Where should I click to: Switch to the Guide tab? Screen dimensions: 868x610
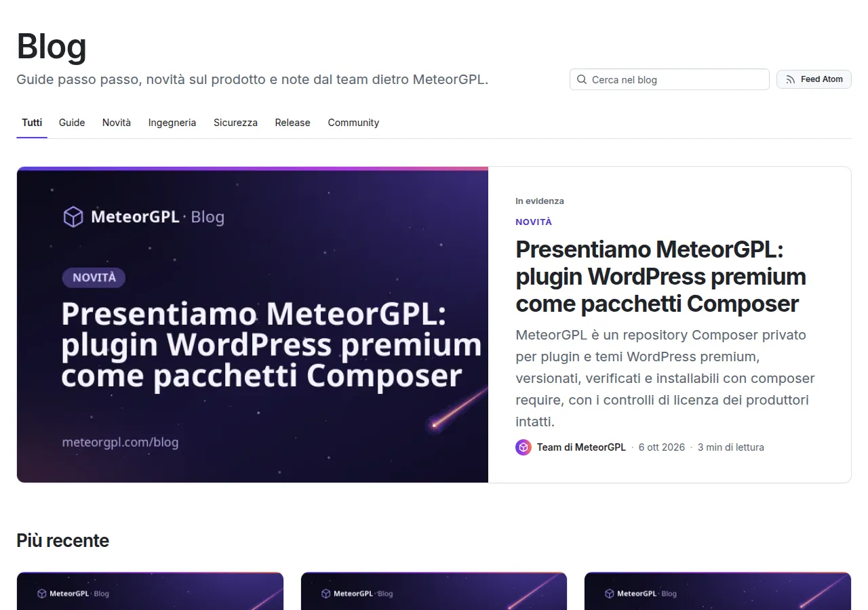(72, 123)
